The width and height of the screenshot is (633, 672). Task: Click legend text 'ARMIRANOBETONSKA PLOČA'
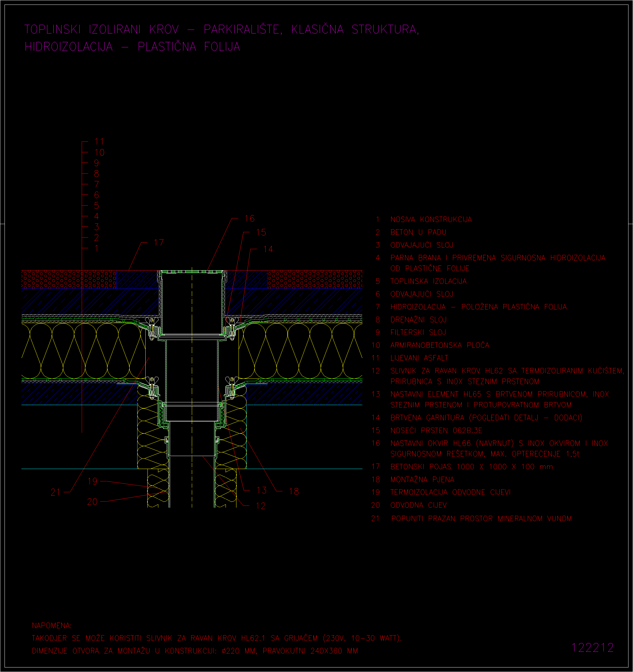(440, 345)
